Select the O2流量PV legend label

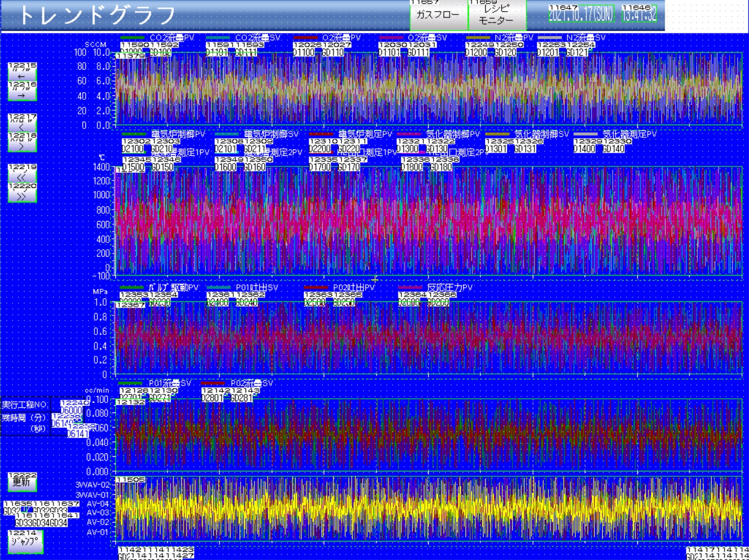(342, 37)
